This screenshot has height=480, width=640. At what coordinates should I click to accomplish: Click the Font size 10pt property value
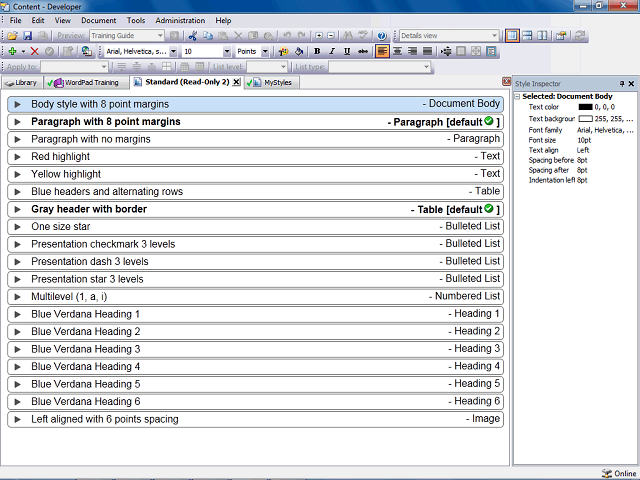pos(584,140)
